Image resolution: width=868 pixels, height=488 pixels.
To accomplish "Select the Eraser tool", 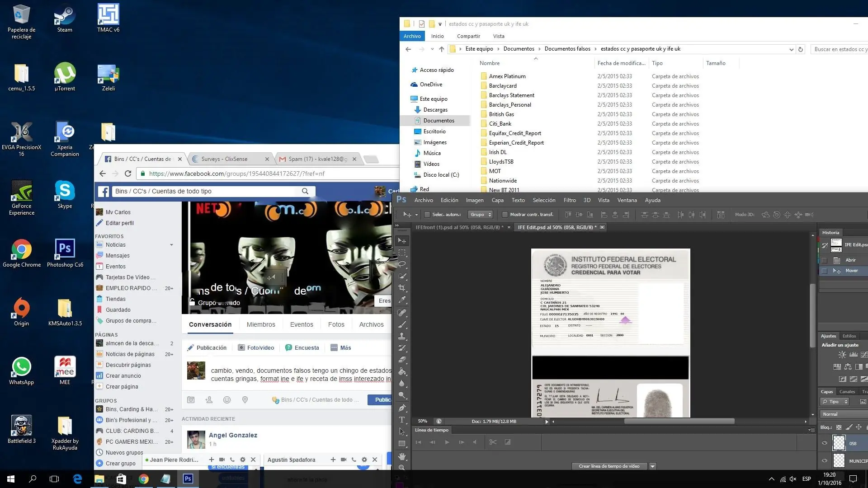I will coord(402,360).
